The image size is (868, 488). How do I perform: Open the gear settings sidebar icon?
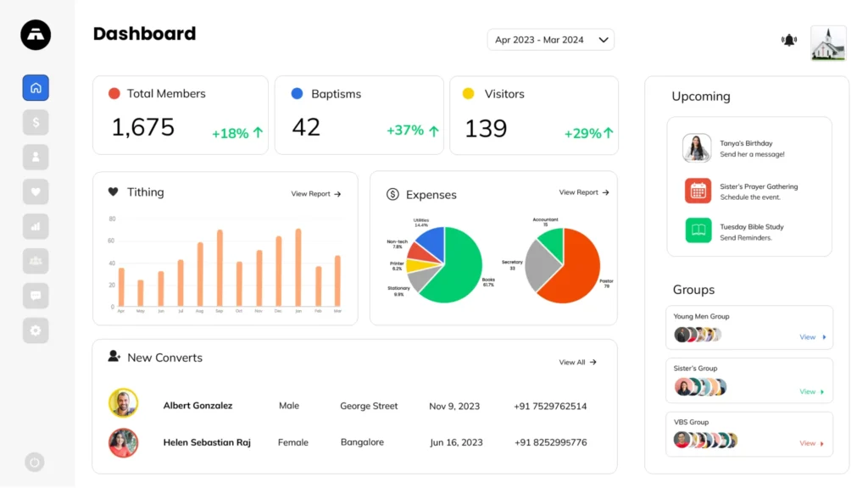[x=36, y=330]
